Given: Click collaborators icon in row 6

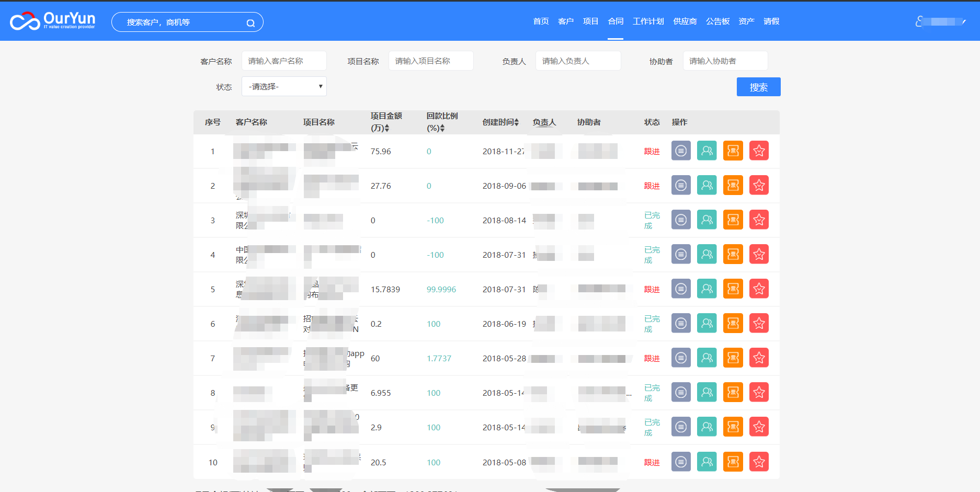Looking at the screenshot, I should tap(707, 323).
